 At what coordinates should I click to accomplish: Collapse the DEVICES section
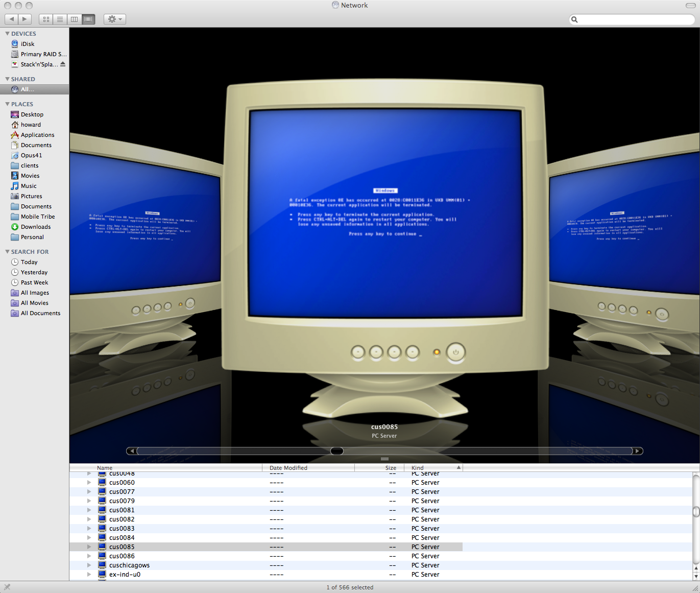[x=7, y=34]
